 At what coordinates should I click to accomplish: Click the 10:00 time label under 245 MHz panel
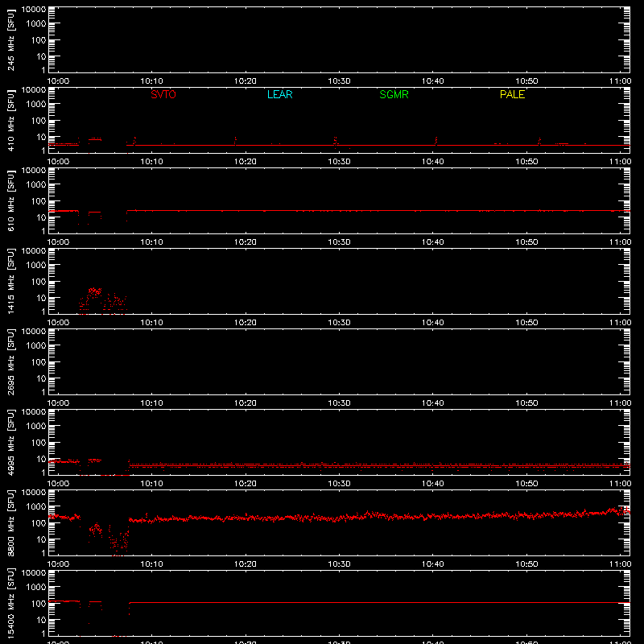(58, 81)
